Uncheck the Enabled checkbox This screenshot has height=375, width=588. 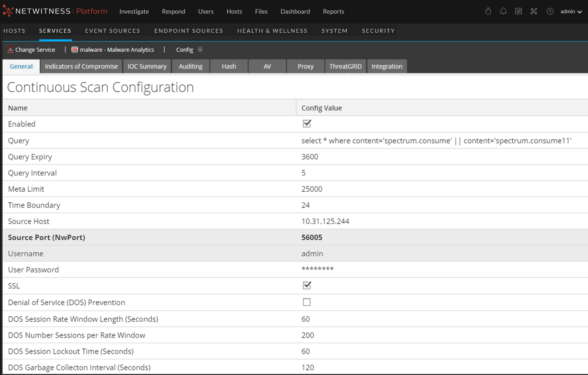[x=306, y=124]
